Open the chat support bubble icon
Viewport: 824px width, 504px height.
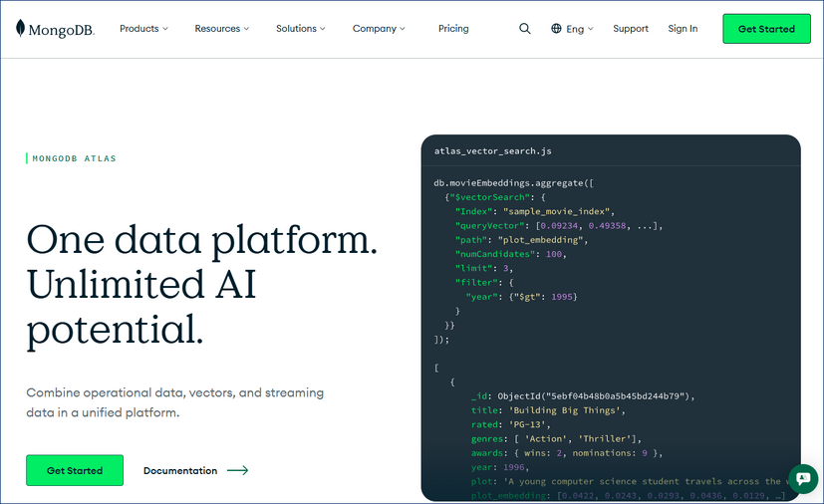click(x=803, y=479)
